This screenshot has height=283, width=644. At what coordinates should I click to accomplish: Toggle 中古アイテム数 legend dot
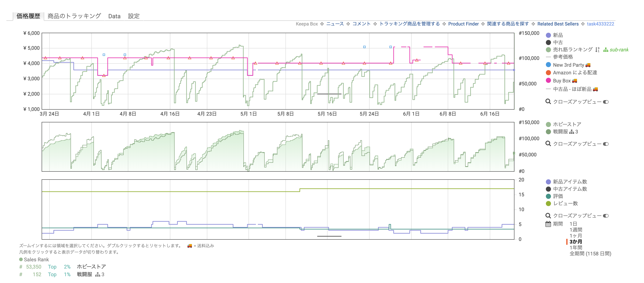coord(548,189)
